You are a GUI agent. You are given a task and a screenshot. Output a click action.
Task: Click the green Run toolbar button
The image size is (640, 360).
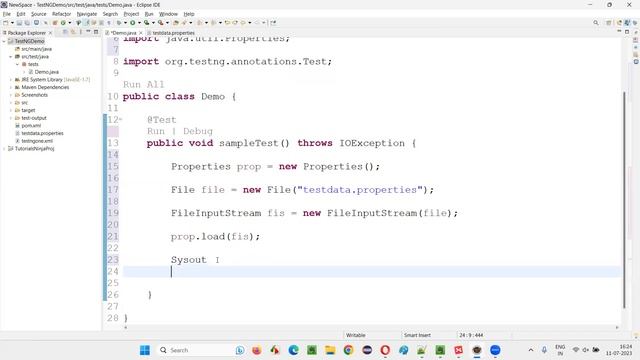point(132,23)
